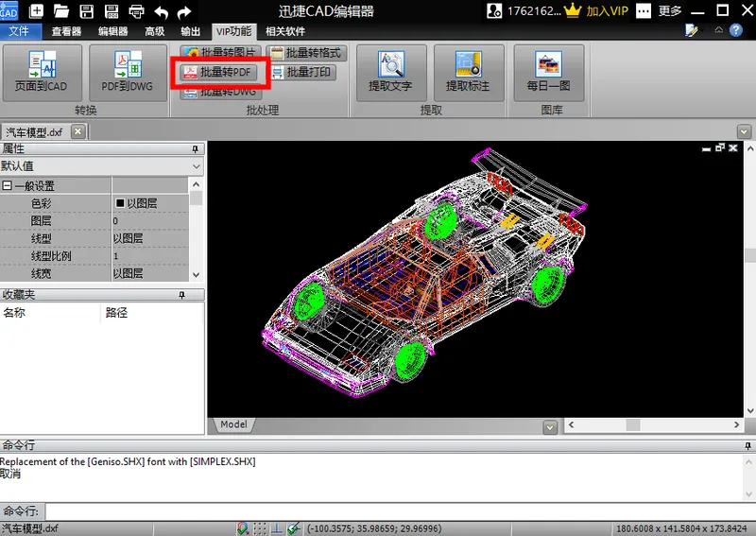Select the Model layout tab
Viewport: 756px width, 536px height.
point(233,424)
